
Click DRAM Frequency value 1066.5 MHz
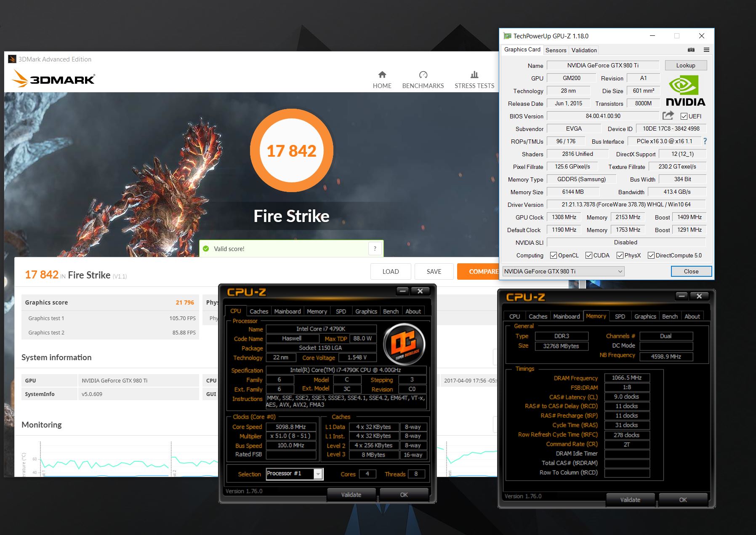[627, 378]
